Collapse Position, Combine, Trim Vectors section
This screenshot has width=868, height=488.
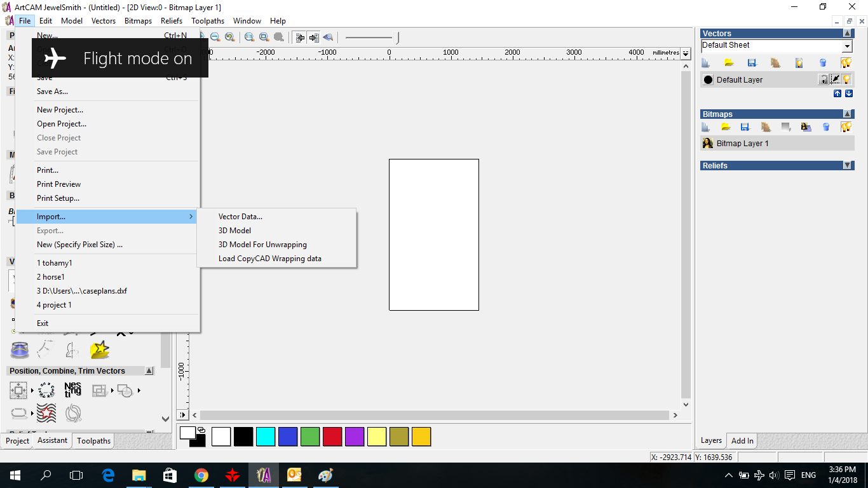tap(149, 370)
